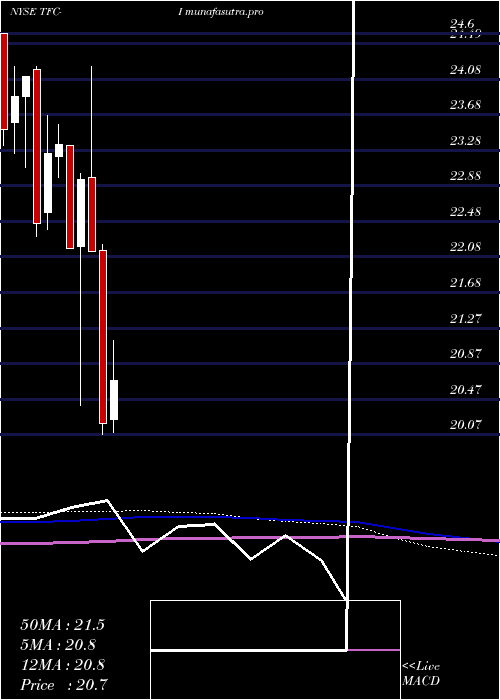The height and width of the screenshot is (700, 500).
Task: Select the 21.27 price axis label
Action: coord(465,319)
